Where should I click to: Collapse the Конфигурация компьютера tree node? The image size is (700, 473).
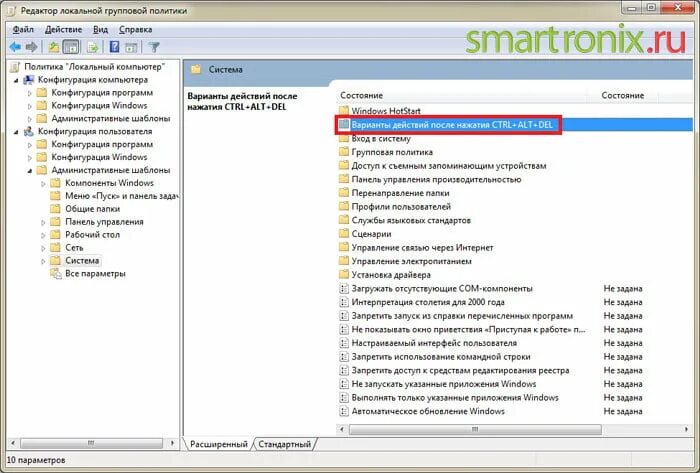(x=17, y=80)
